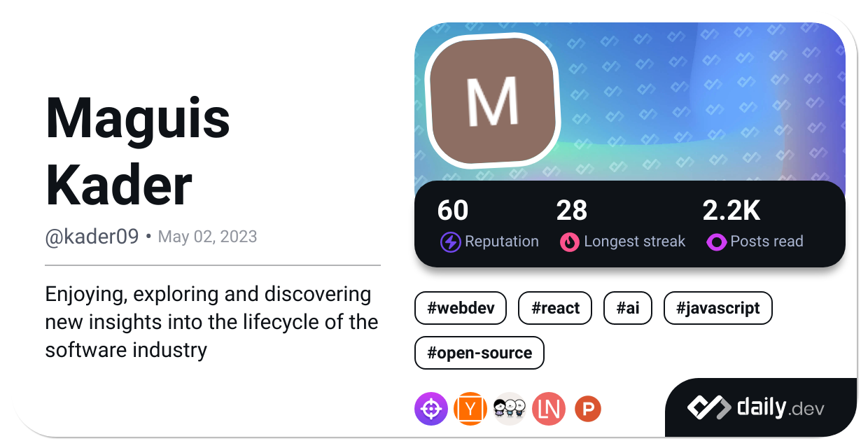
Task: Select the #react tag
Action: click(555, 309)
